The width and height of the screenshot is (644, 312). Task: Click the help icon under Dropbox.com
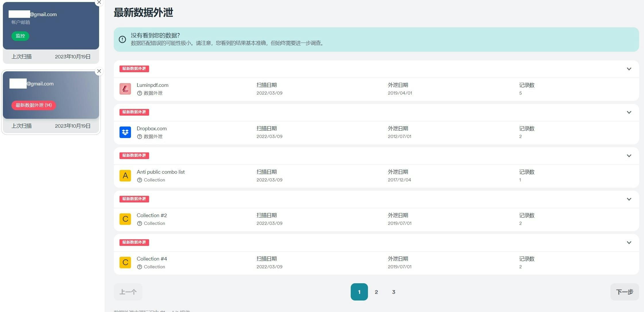coord(140,137)
